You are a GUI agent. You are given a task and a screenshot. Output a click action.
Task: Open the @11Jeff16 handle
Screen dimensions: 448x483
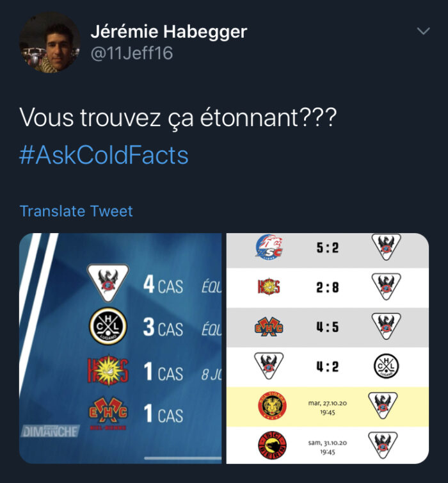coord(132,53)
